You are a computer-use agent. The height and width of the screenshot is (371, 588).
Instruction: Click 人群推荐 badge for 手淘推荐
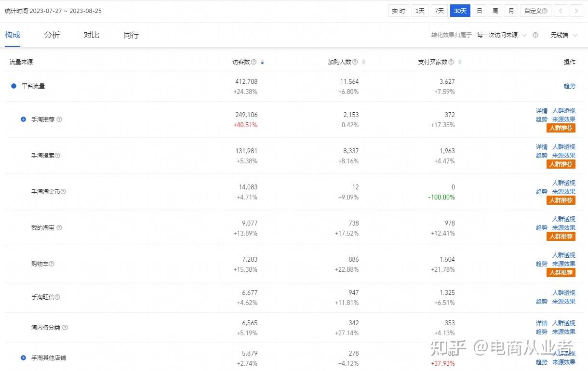[x=561, y=128]
